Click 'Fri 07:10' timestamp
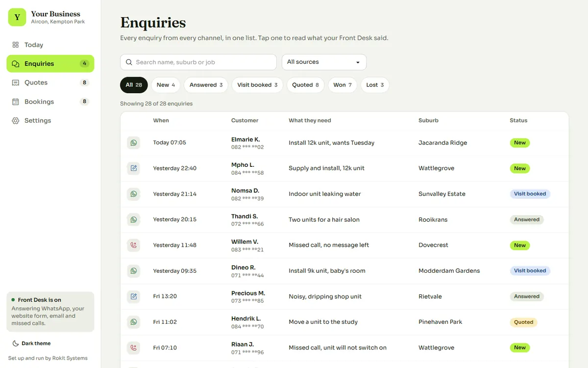588x368 pixels. (x=165, y=348)
